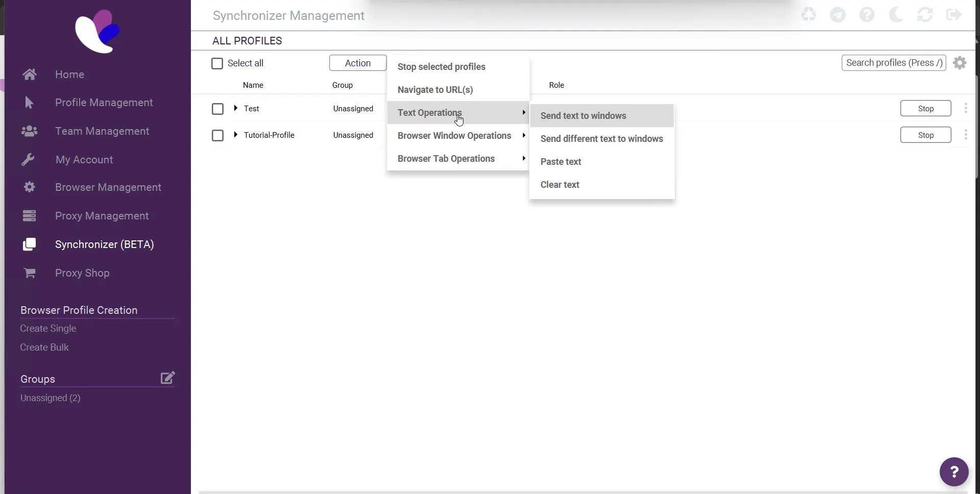Click the Proxy Management server icon

point(29,216)
